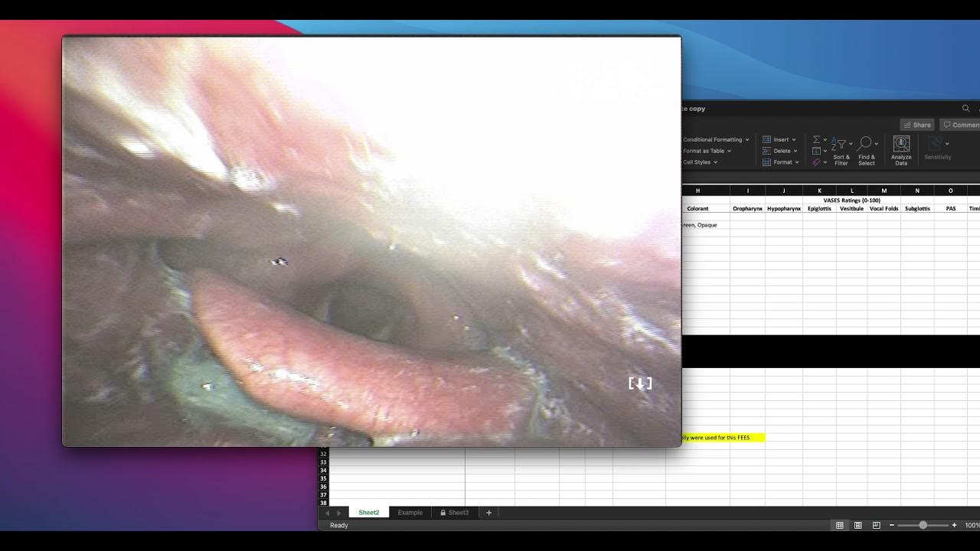Click the Fill down icon
Viewport: 980px width, 551px height.
coord(816,151)
